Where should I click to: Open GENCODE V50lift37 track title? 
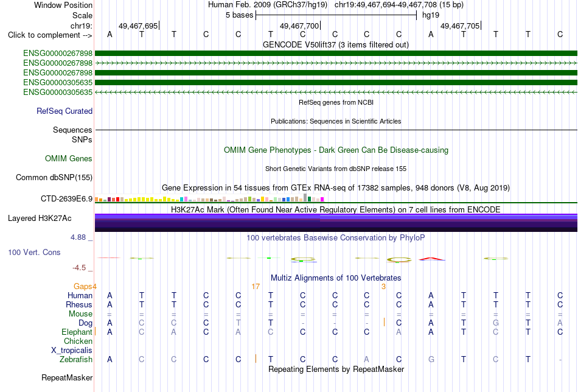click(x=336, y=44)
